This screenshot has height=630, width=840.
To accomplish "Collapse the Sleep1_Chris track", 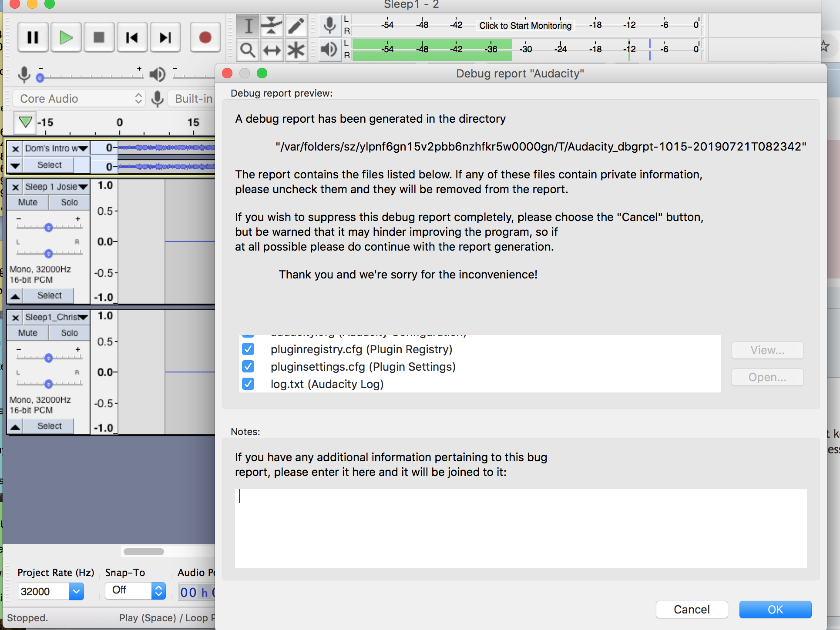I will [15, 426].
